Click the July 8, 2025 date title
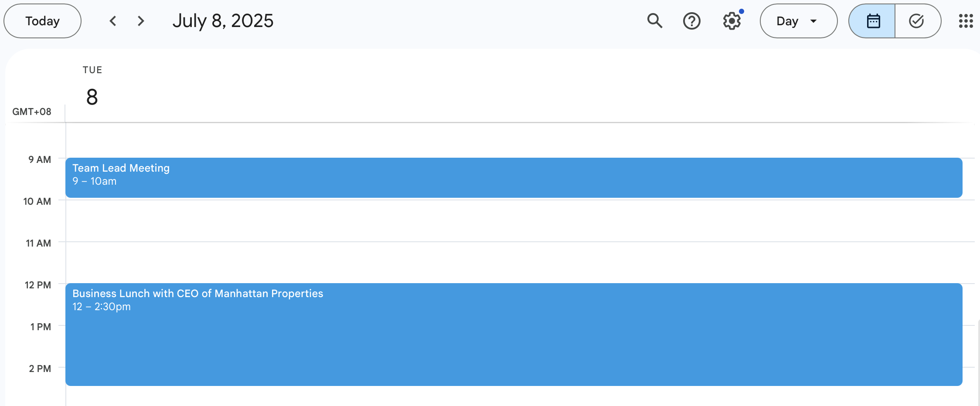This screenshot has width=980, height=406. tap(223, 21)
